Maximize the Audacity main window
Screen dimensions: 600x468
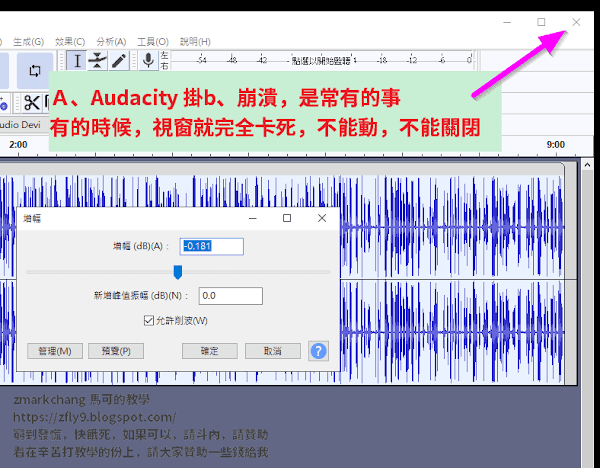[x=541, y=22]
